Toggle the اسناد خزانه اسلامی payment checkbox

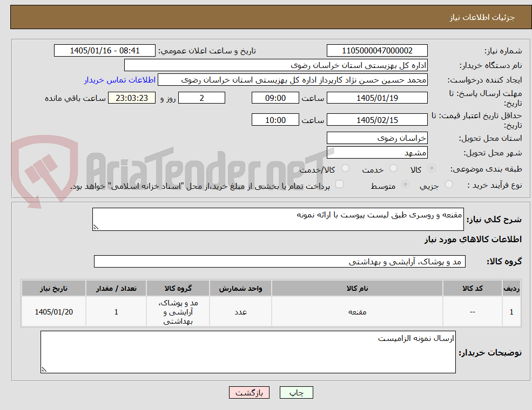pos(339,184)
